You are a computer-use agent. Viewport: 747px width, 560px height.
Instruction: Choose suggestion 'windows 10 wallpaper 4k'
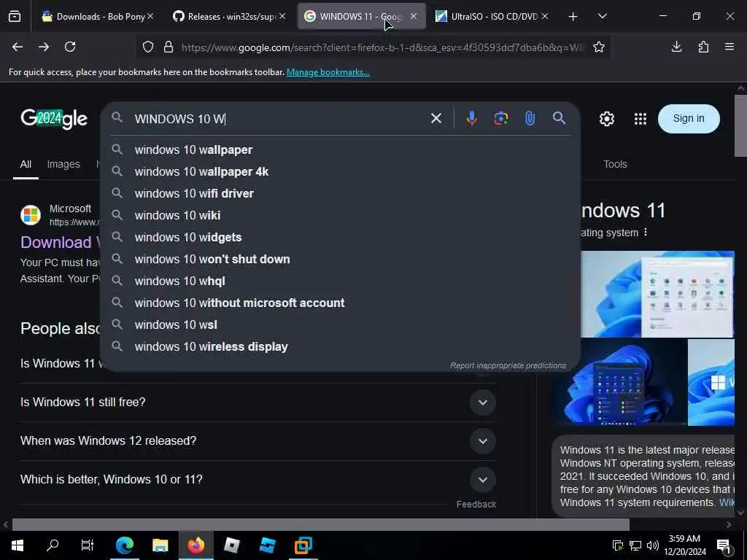click(341, 172)
